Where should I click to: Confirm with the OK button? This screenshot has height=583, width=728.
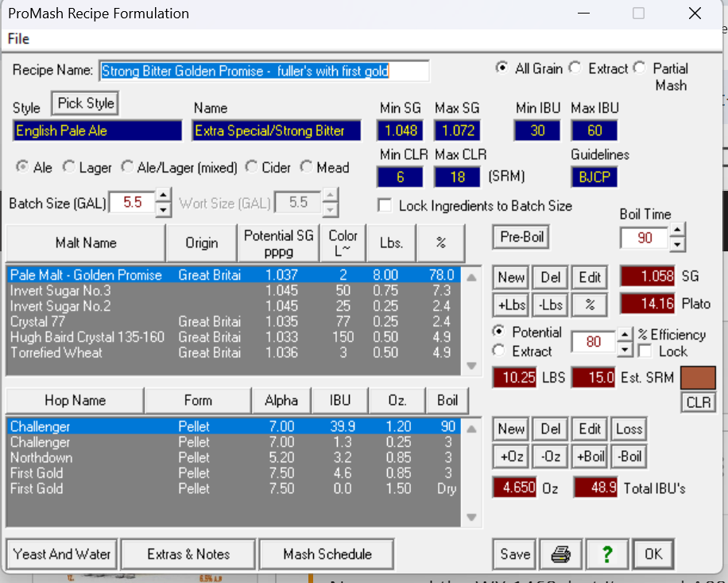click(x=653, y=554)
